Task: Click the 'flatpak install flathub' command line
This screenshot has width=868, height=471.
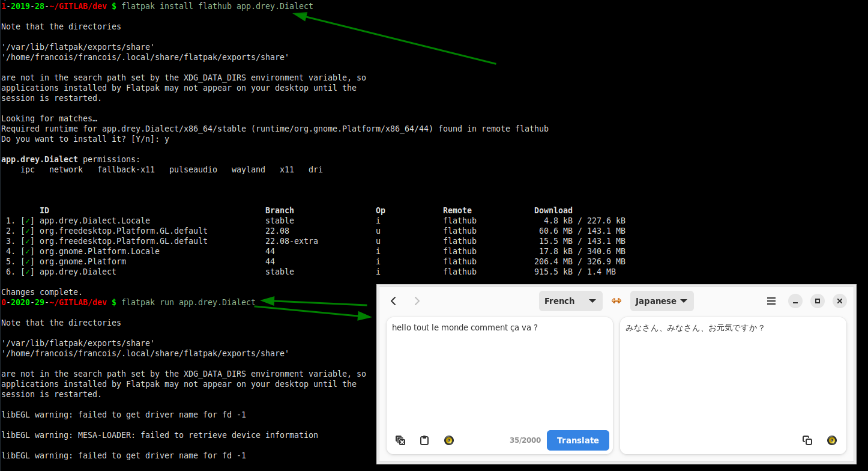Action: (217, 6)
